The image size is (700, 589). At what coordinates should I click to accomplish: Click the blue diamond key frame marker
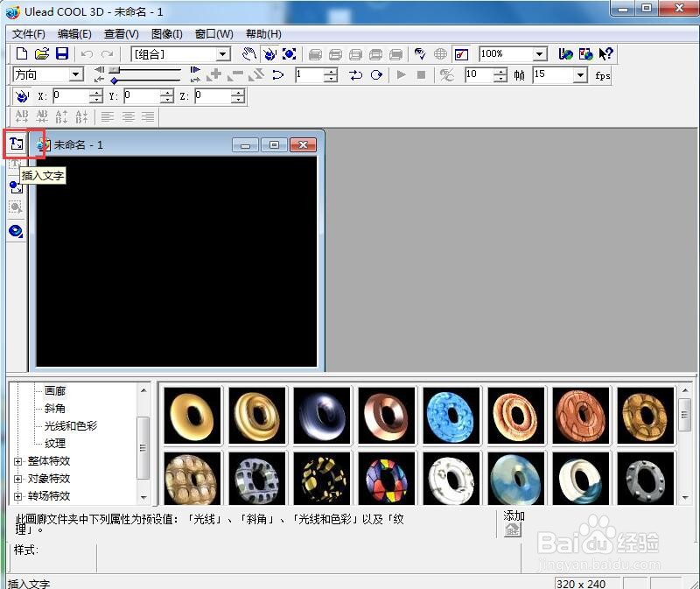[x=115, y=81]
